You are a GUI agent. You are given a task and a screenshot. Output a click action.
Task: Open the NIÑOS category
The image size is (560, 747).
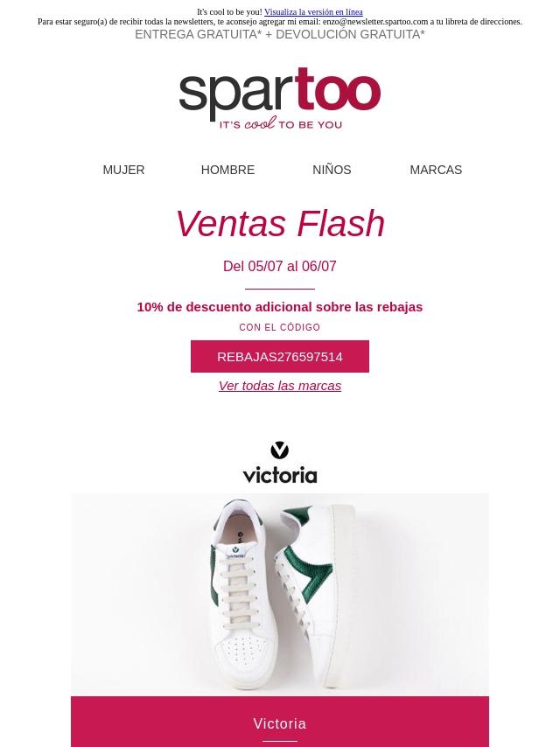click(332, 170)
